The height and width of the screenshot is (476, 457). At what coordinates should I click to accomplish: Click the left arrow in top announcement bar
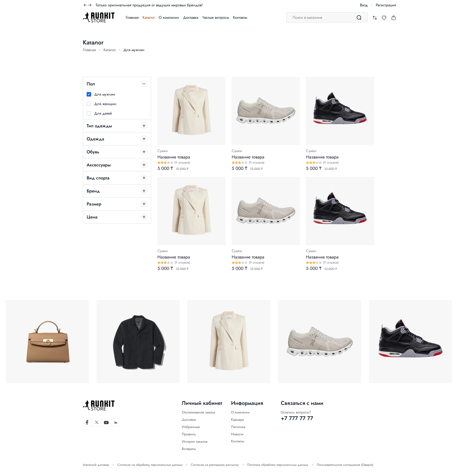85,5
